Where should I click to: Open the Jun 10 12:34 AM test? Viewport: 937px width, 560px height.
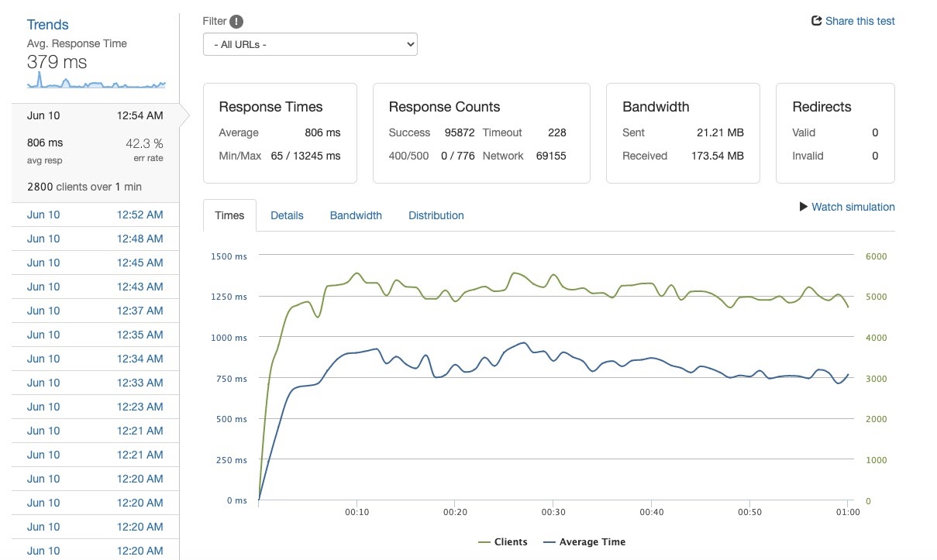[x=95, y=359]
